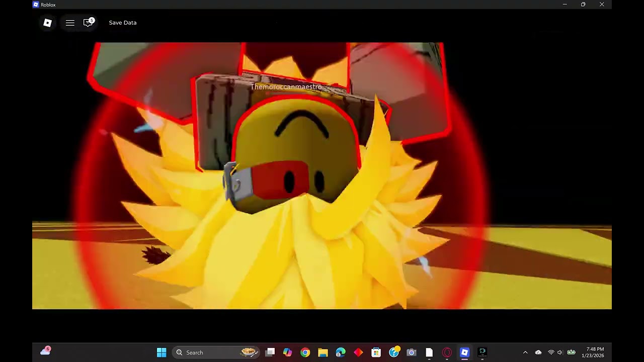Viewport: 644px width, 362px height.
Task: Open Wi-Fi network settings in tray
Action: (x=551, y=352)
